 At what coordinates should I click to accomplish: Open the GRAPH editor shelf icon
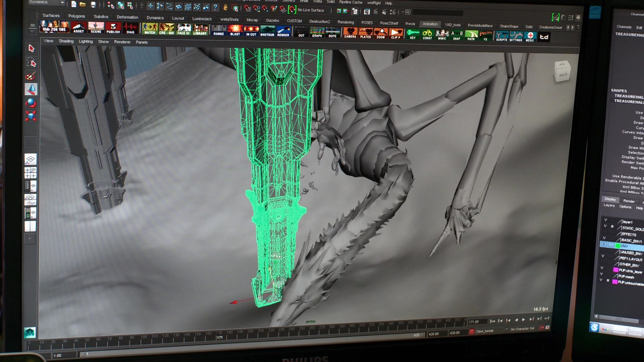coord(317,33)
